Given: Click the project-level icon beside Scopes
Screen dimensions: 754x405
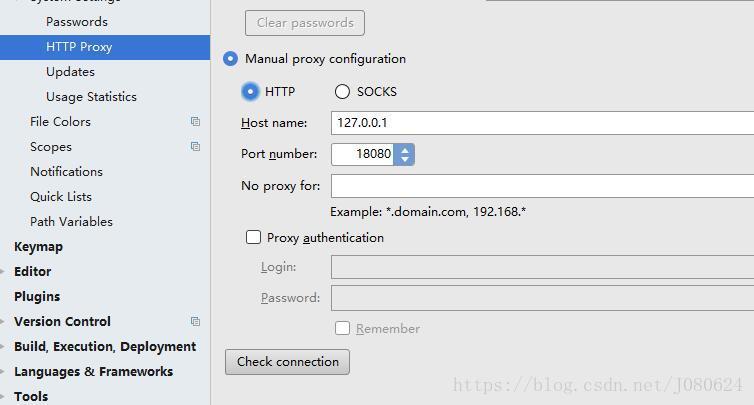Looking at the screenshot, I should click(x=195, y=147).
